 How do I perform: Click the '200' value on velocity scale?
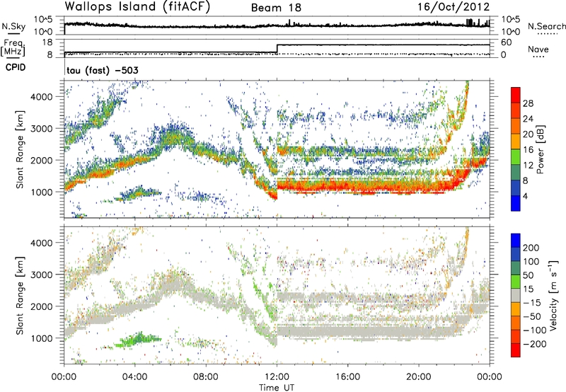click(531, 248)
